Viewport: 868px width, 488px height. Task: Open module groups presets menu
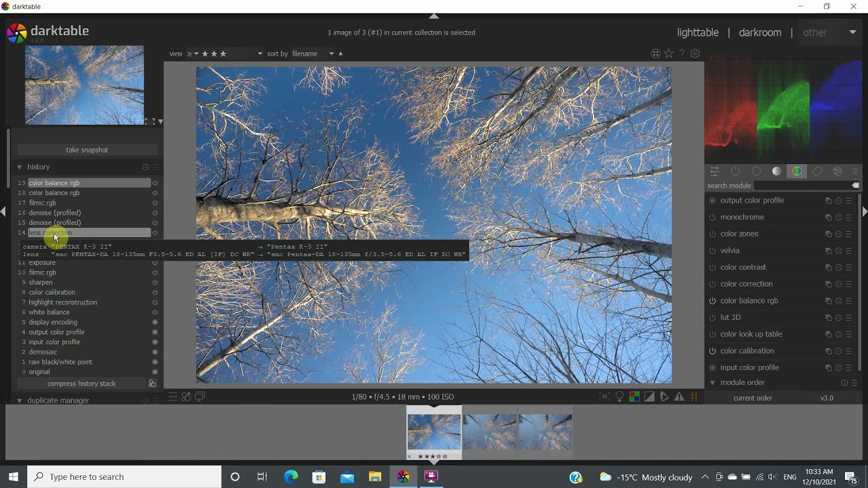pos(855,171)
